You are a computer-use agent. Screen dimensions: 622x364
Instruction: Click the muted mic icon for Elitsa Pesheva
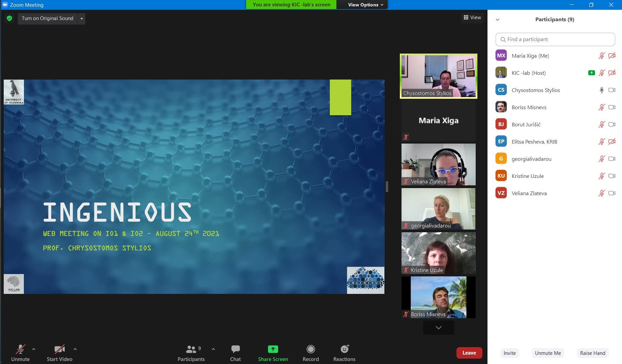click(x=601, y=142)
